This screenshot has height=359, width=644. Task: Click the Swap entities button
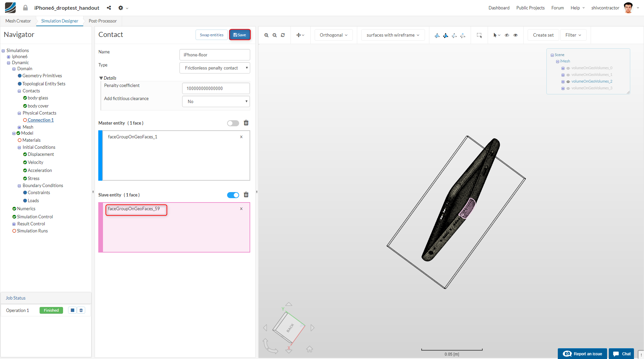click(212, 35)
